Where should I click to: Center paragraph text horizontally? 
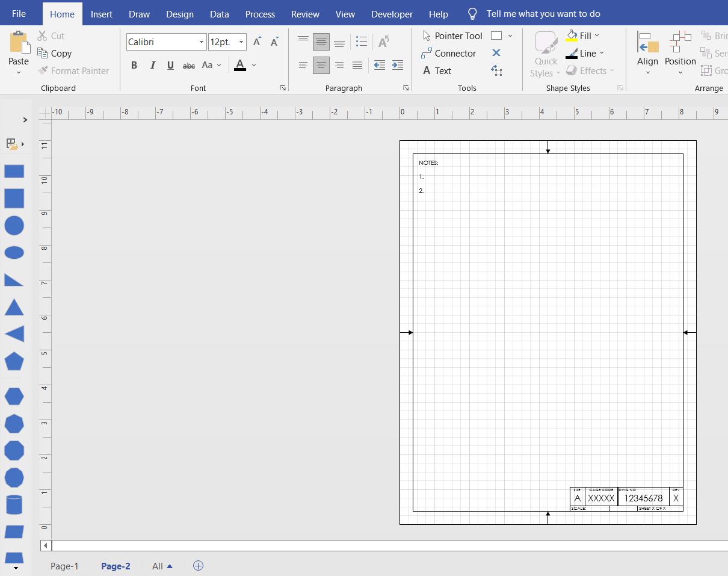tap(321, 64)
